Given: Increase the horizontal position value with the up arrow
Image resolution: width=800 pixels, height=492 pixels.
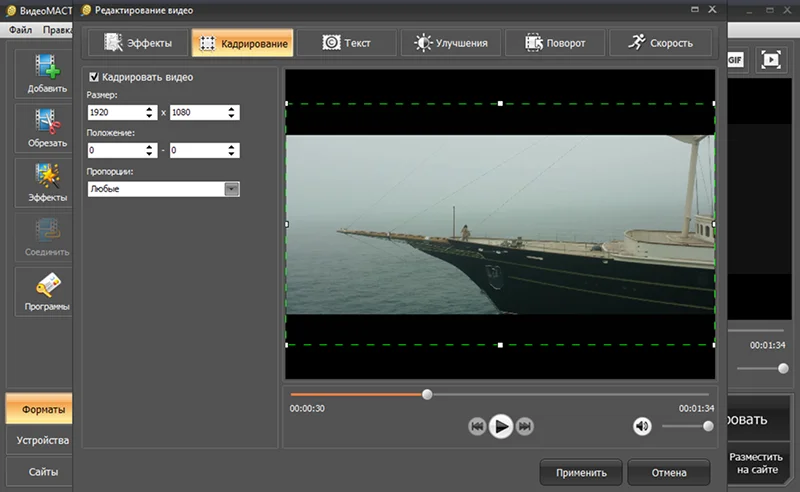Looking at the screenshot, I should click(x=149, y=147).
